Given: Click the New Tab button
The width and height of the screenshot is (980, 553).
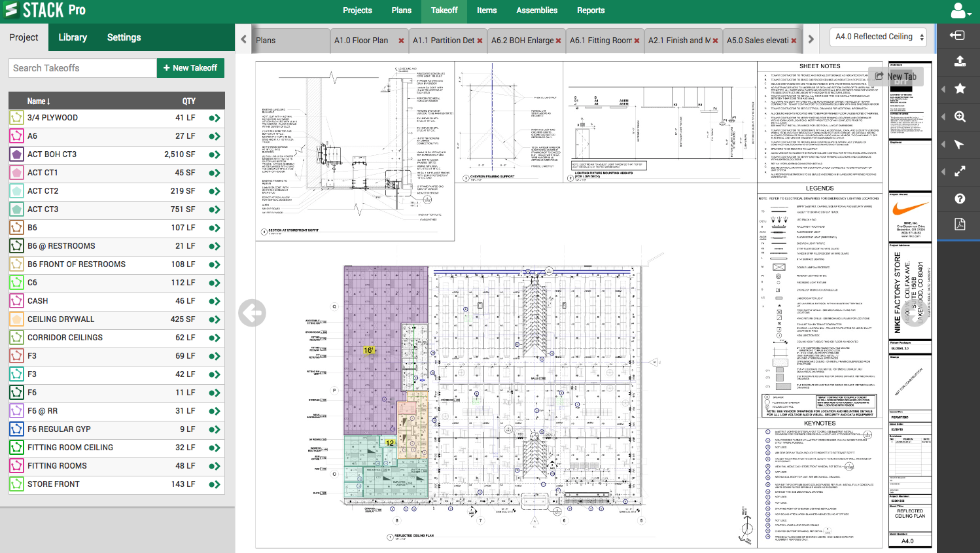Looking at the screenshot, I should 896,77.
